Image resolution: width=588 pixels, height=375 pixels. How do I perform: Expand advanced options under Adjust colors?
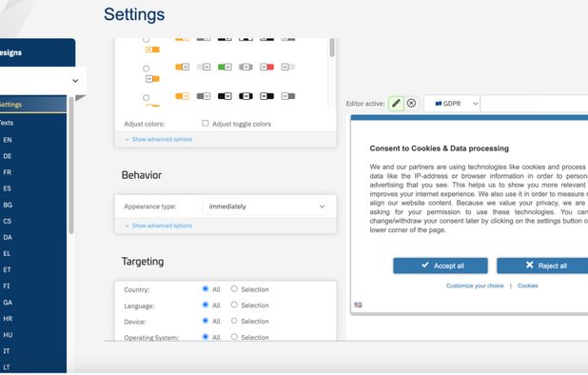coord(162,140)
